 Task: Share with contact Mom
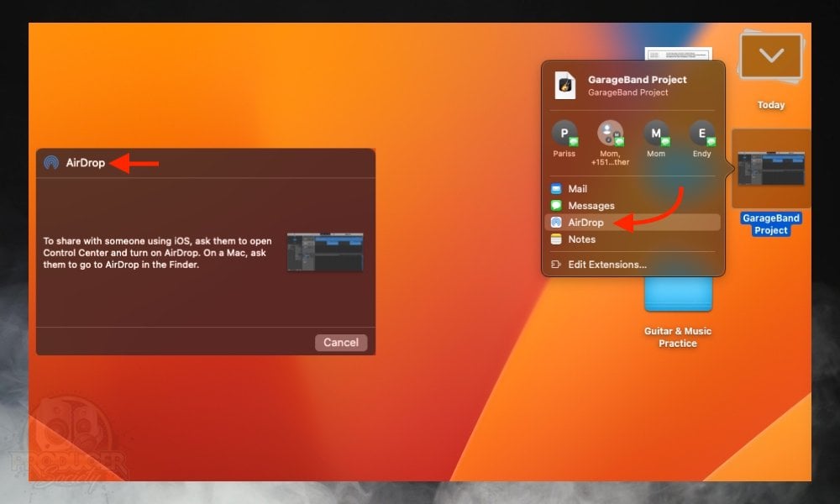click(656, 139)
